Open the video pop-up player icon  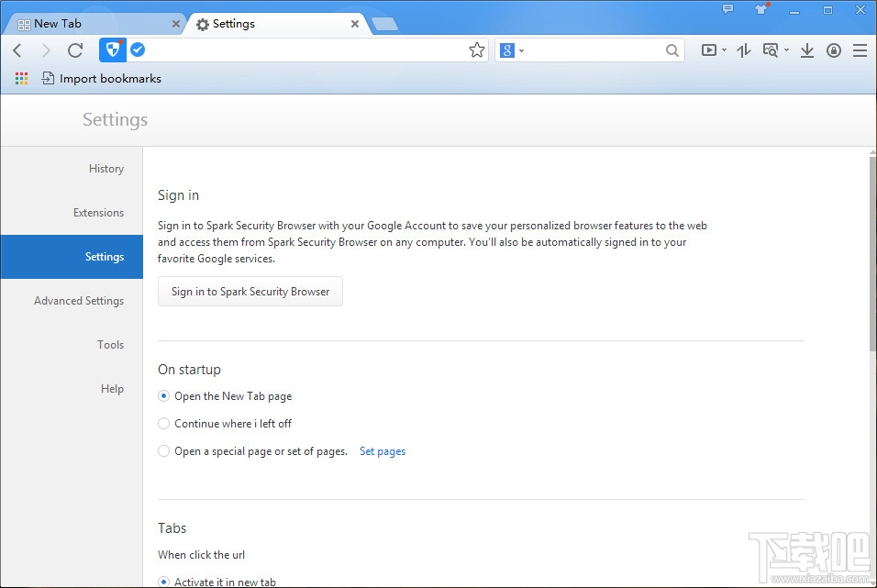coord(708,50)
